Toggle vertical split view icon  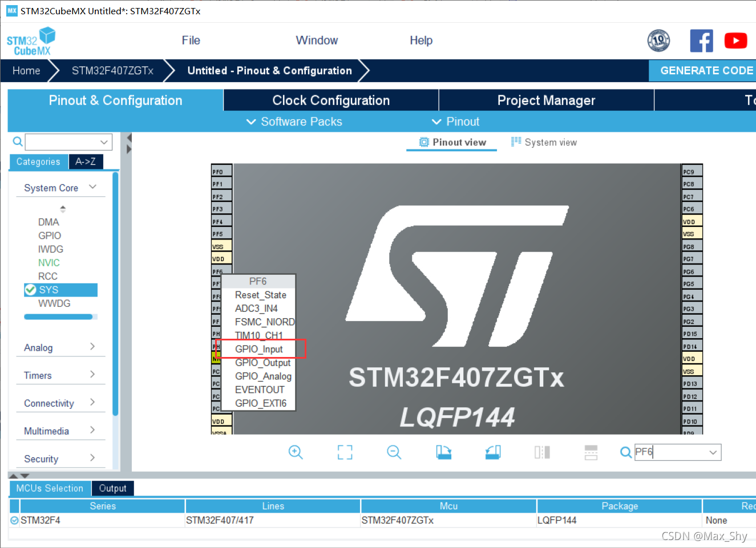542,452
